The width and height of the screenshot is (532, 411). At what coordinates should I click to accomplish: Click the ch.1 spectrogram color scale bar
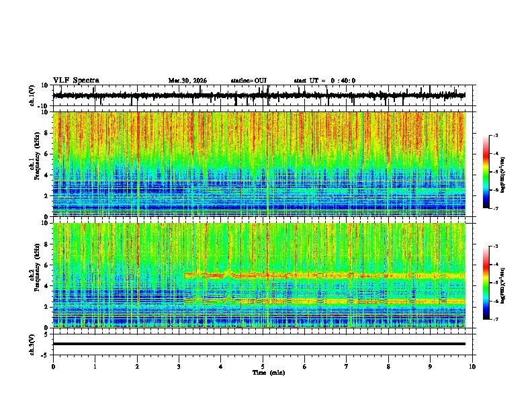486,172
